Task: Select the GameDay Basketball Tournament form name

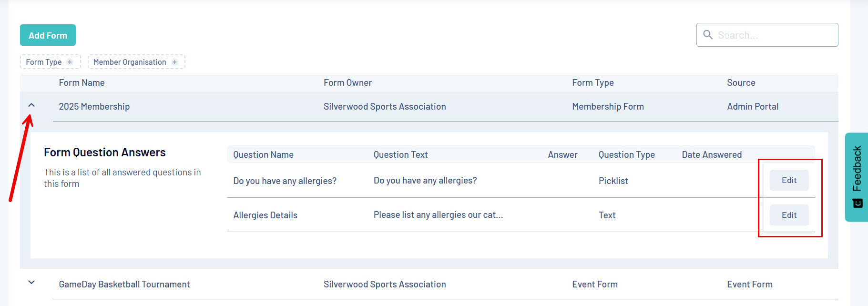Action: click(124, 285)
